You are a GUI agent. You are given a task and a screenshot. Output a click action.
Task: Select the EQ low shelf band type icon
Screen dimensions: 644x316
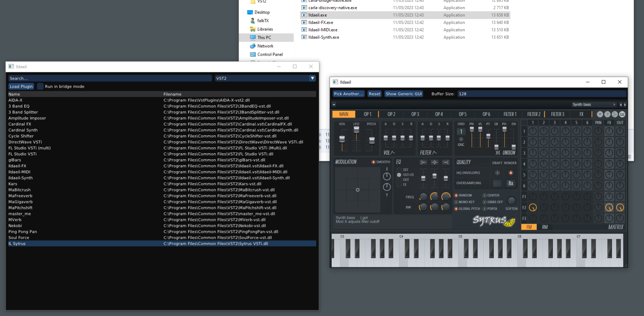pos(423,162)
